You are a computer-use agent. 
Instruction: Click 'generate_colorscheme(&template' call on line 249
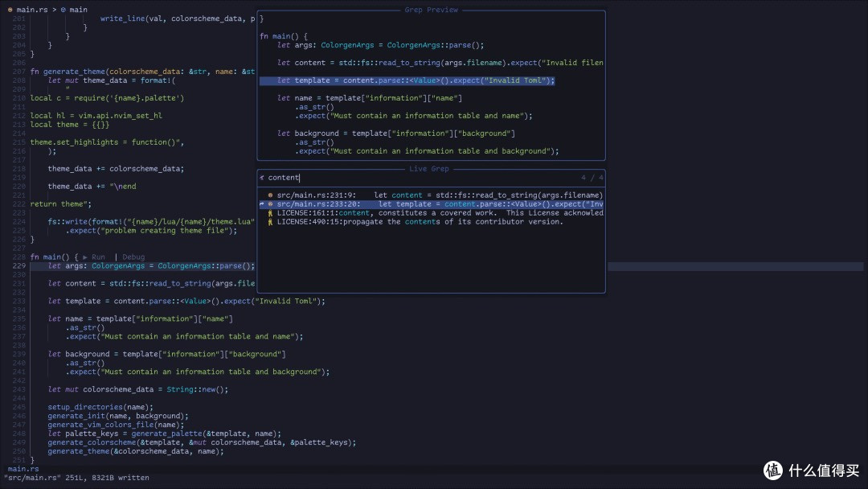[202, 442]
